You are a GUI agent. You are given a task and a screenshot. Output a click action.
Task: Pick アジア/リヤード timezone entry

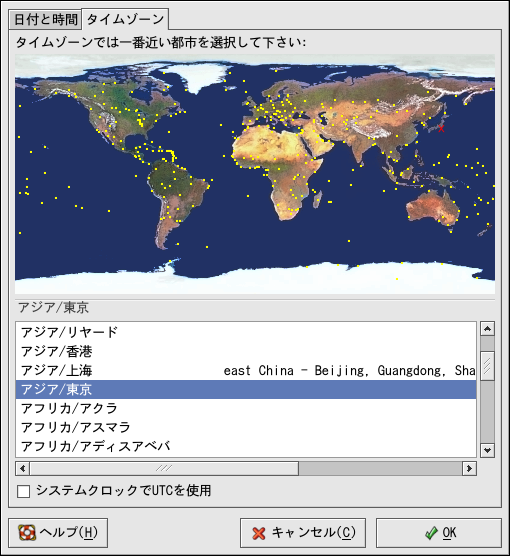(x=246, y=333)
